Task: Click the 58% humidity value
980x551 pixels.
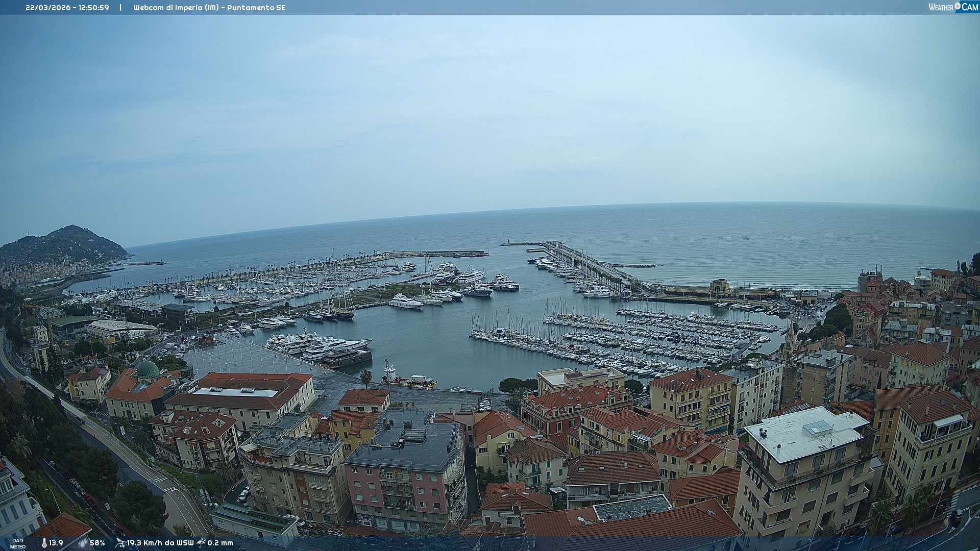Action: point(97,543)
